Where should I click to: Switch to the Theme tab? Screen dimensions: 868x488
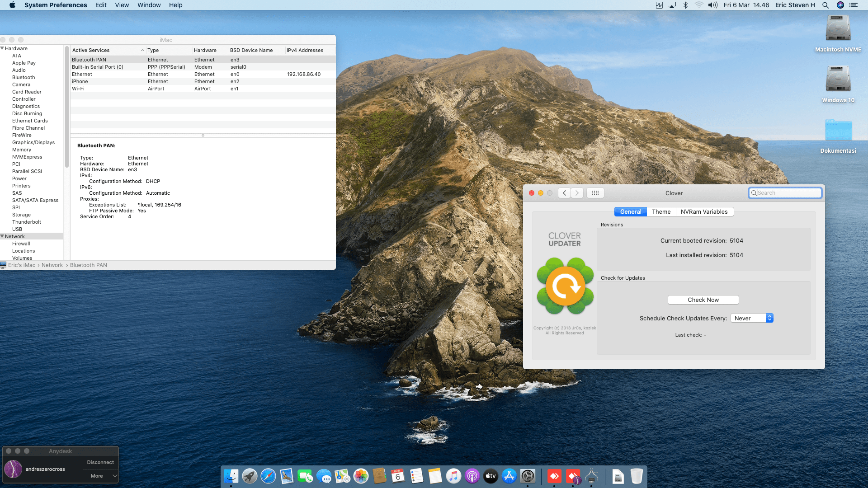[661, 211]
